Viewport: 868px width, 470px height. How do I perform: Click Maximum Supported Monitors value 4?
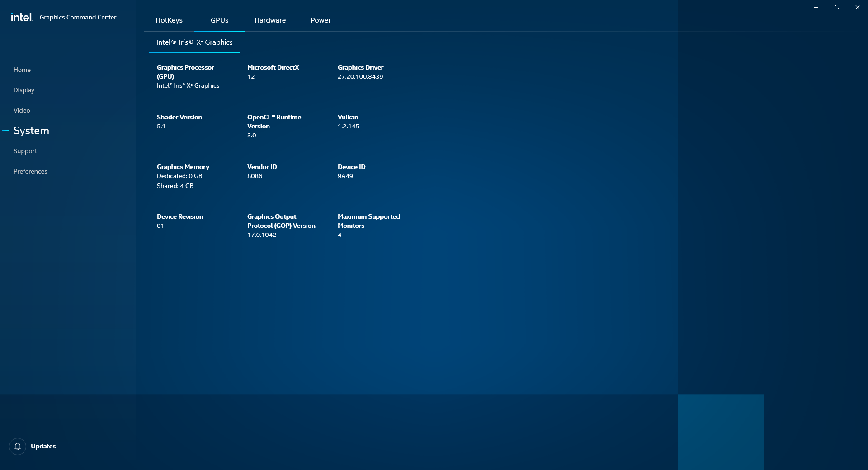(x=340, y=235)
